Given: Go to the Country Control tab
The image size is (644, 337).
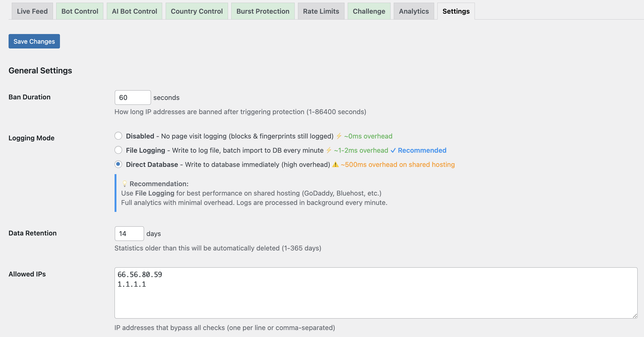Looking at the screenshot, I should pyautogui.click(x=197, y=11).
